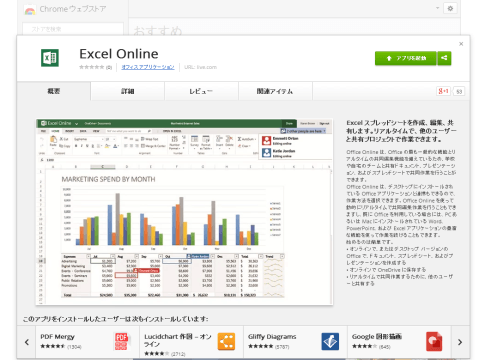Launch the app with the green button
This screenshot has height=360, width=480.
click(405, 58)
